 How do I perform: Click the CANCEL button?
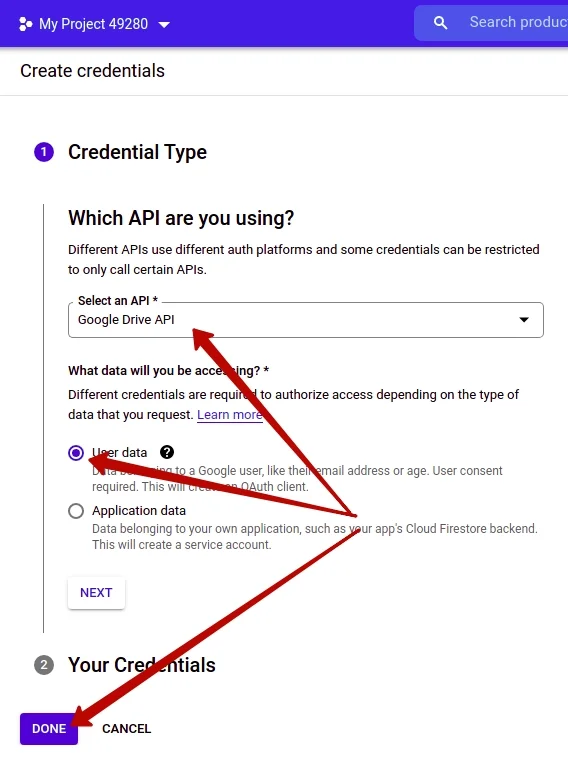(x=127, y=728)
